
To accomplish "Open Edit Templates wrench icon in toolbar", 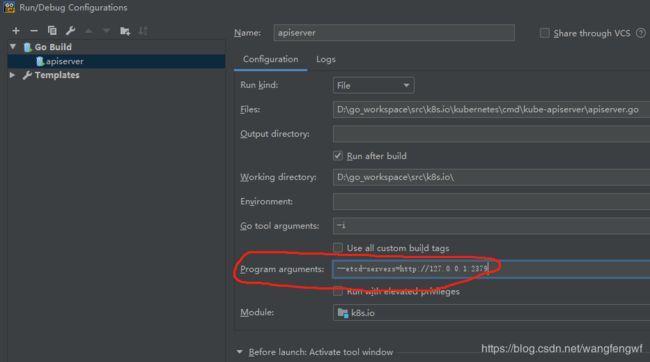I will click(x=70, y=31).
